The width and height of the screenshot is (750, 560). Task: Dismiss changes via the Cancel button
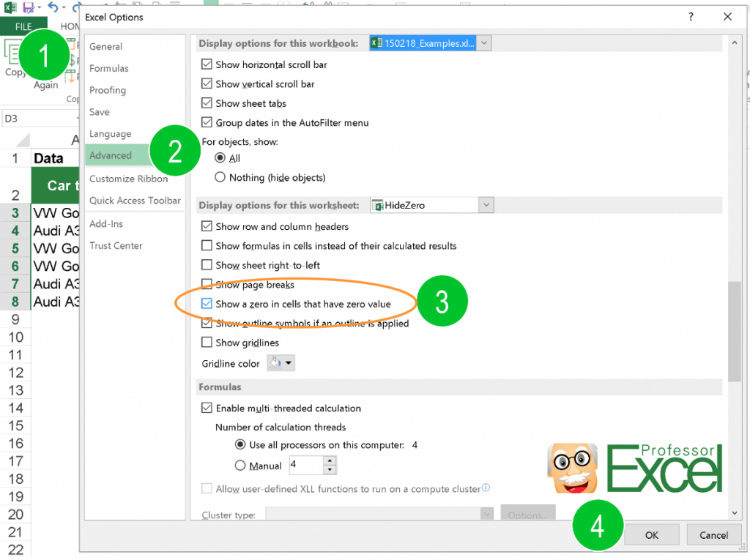[714, 534]
